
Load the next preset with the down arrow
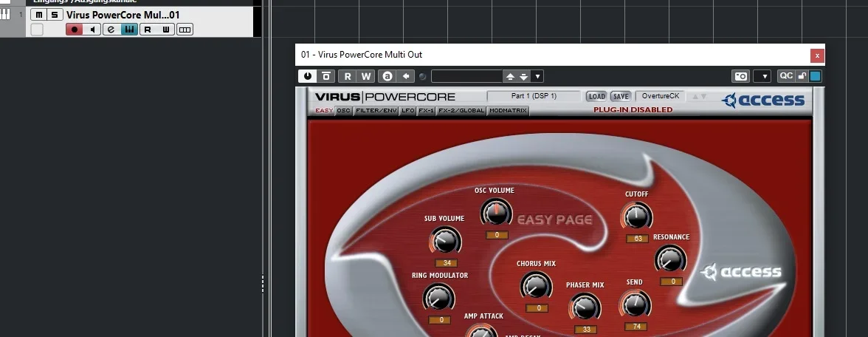tap(524, 76)
